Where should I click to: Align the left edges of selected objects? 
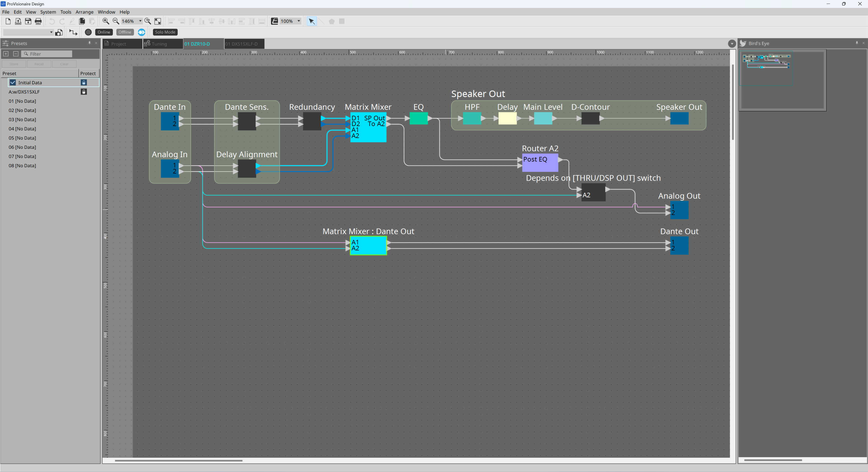point(171,21)
